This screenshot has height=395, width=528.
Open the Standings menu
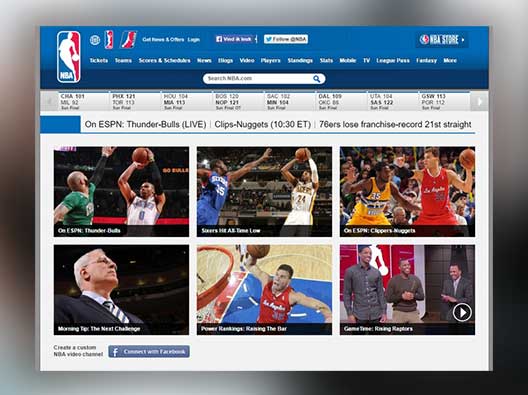click(x=300, y=61)
